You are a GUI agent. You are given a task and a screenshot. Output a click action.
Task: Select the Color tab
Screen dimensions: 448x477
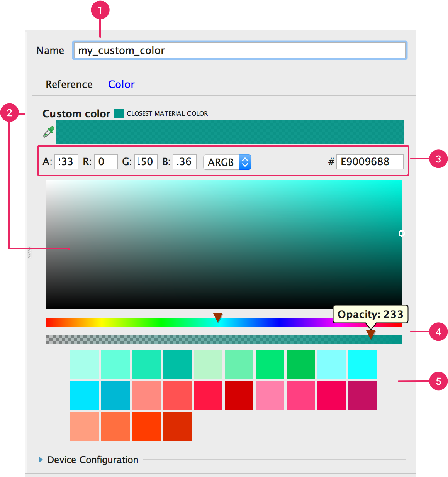[121, 84]
